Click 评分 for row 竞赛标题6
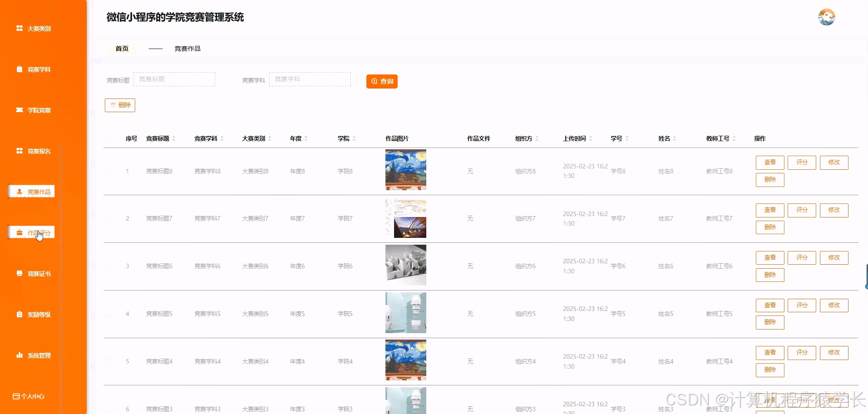The width and height of the screenshot is (868, 414). (802, 258)
